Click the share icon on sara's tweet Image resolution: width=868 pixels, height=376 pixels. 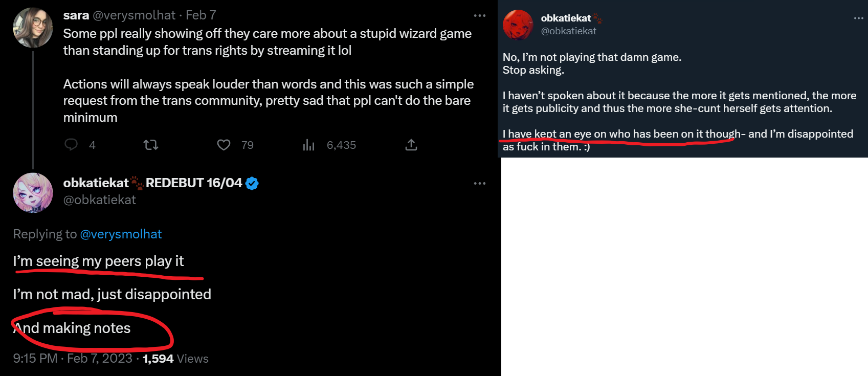411,145
